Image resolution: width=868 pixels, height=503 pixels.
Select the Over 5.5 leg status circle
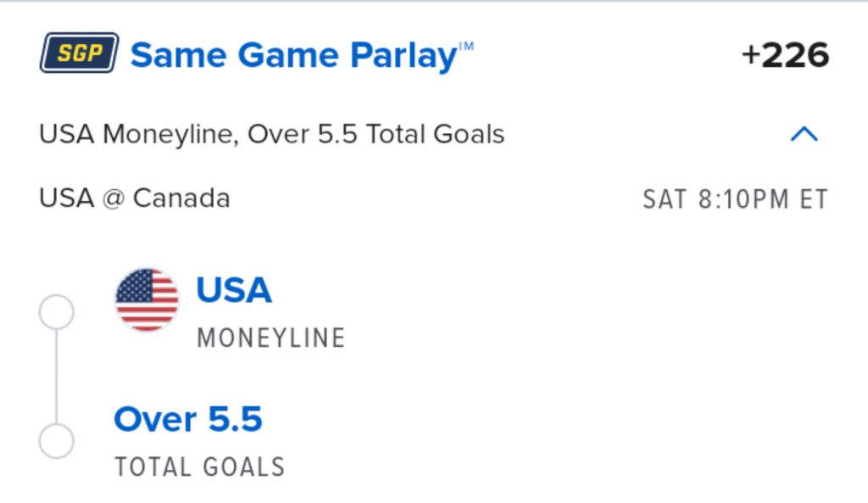[x=57, y=441]
